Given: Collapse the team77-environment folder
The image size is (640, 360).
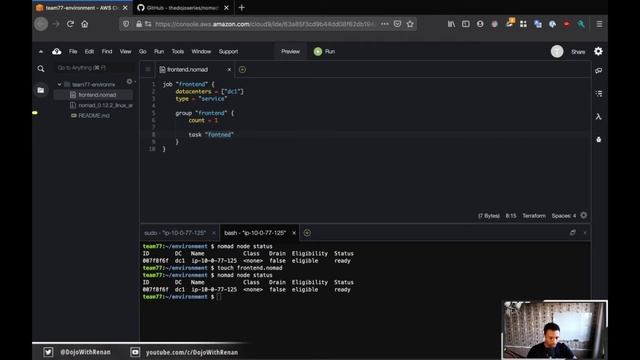Looking at the screenshot, I should (60, 84).
